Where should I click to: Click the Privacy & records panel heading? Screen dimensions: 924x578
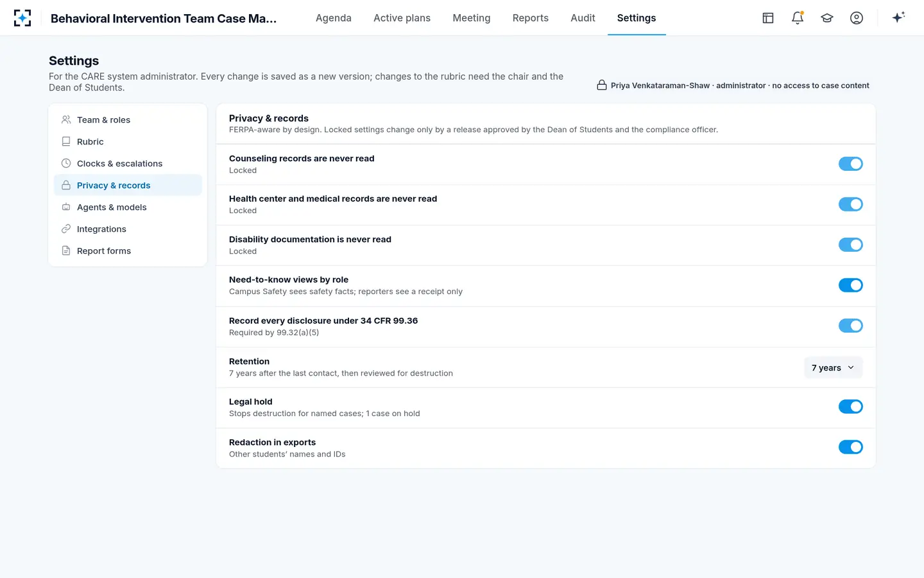269,118
